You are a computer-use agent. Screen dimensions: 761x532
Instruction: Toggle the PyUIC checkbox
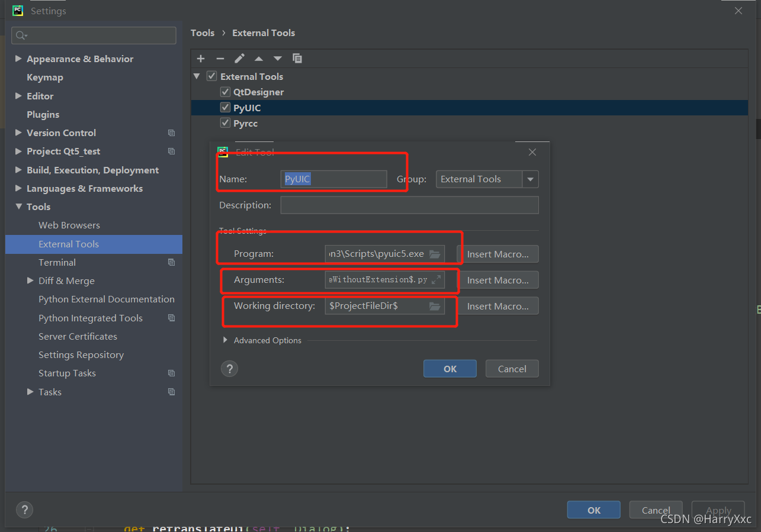pyautogui.click(x=225, y=108)
